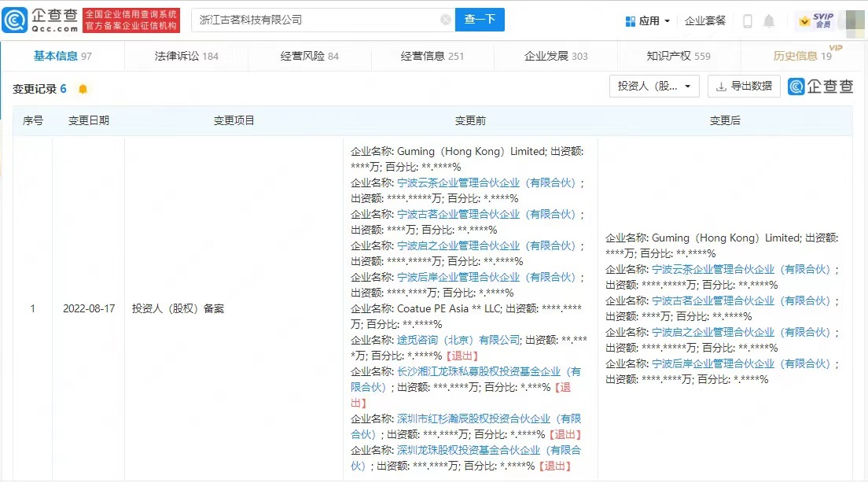Open notifications bell in top bar

click(769, 21)
